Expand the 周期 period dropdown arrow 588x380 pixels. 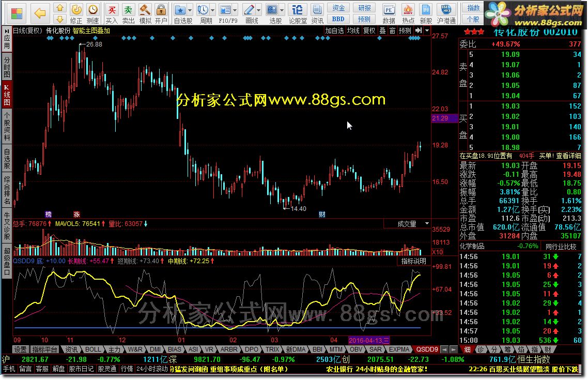pos(213,10)
